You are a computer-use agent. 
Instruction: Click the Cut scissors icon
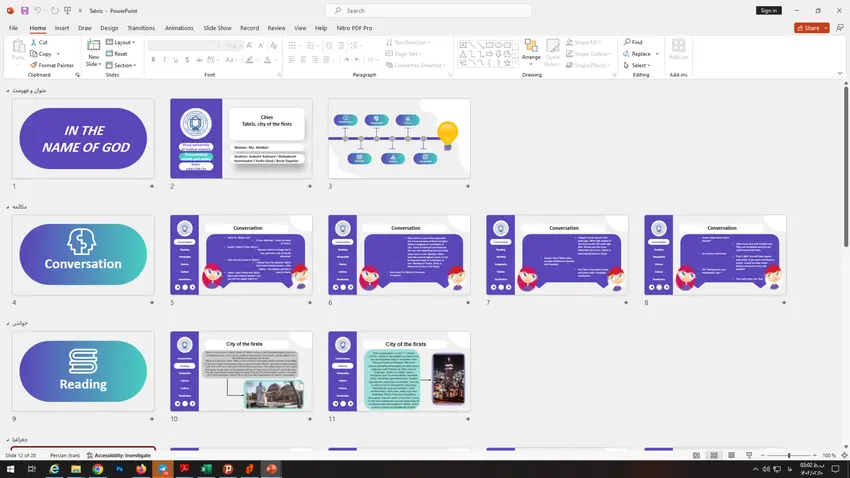click(33, 43)
